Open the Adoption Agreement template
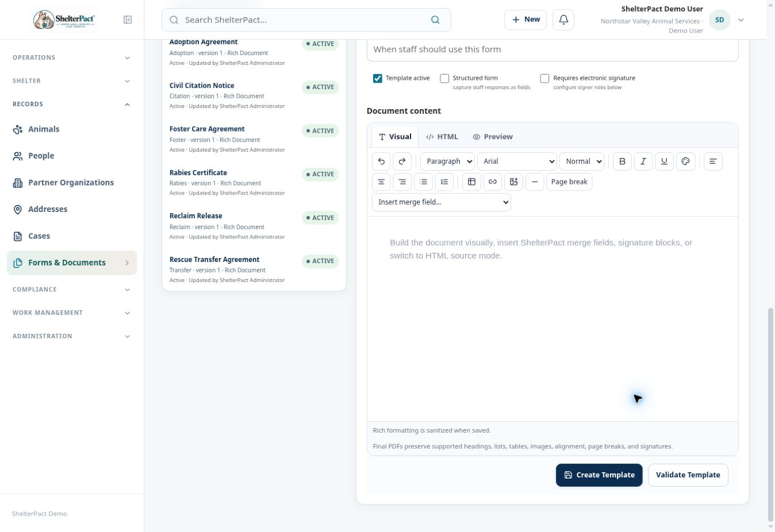775x532 pixels. [x=254, y=52]
